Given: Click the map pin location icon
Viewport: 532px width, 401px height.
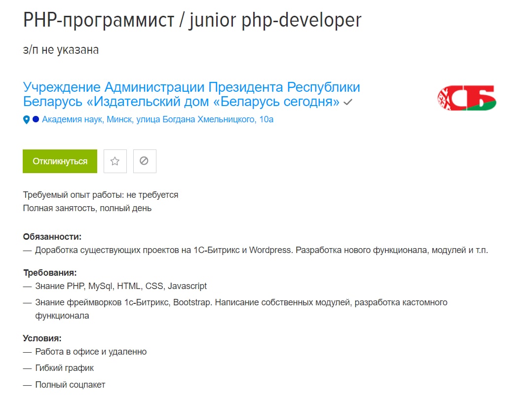Looking at the screenshot, I should [26, 120].
